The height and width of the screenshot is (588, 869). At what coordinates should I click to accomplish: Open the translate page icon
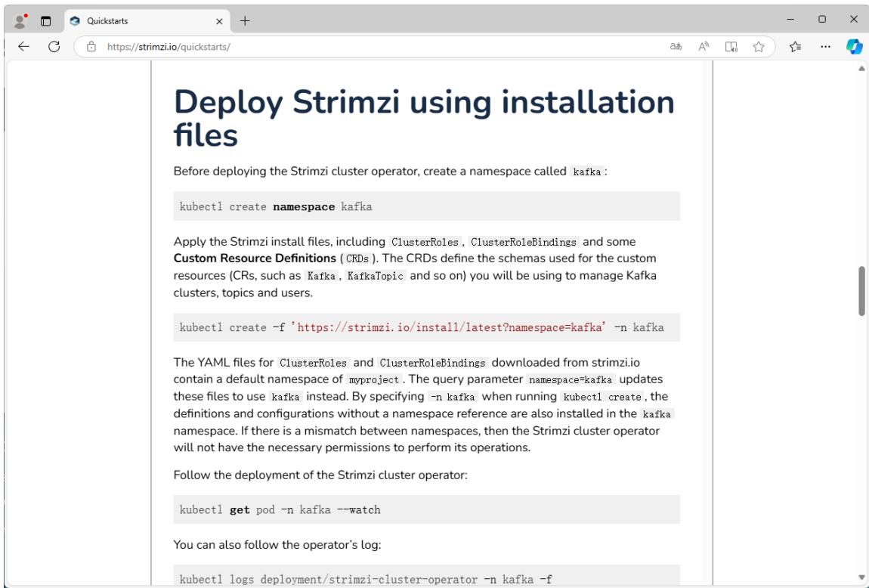point(676,47)
